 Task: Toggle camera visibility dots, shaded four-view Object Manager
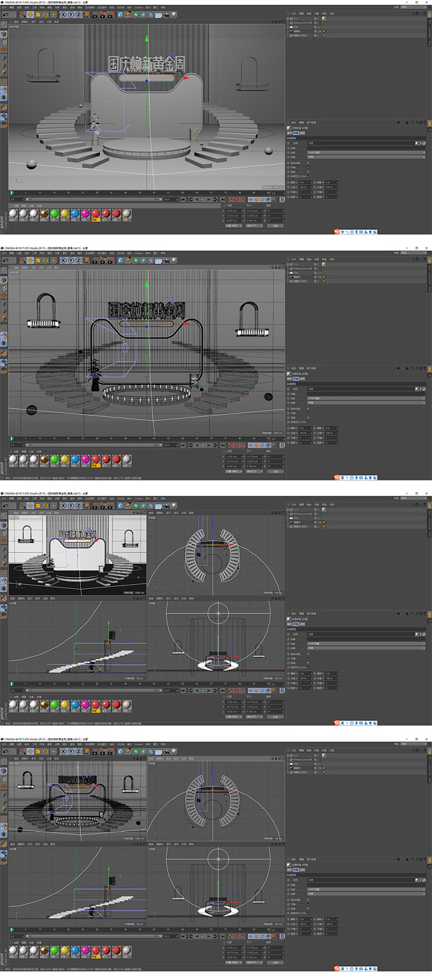click(318, 522)
